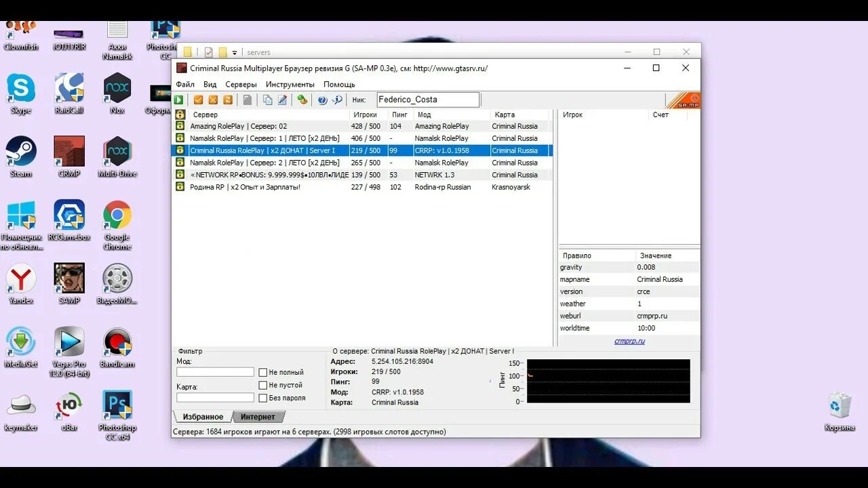Image resolution: width=868 pixels, height=488 pixels.
Task: Open the keymaker desktop icon
Action: pyautogui.click(x=21, y=411)
